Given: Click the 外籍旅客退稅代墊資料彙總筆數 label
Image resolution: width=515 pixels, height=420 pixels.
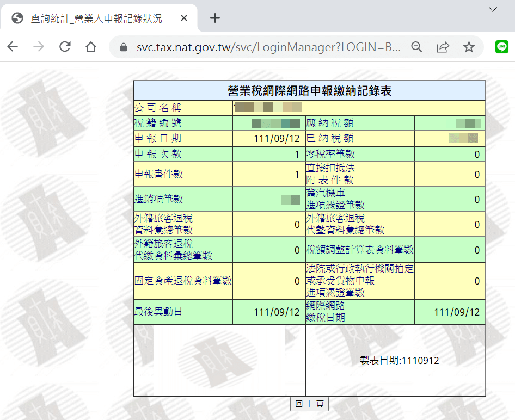Looking at the screenshot, I should (345, 224).
